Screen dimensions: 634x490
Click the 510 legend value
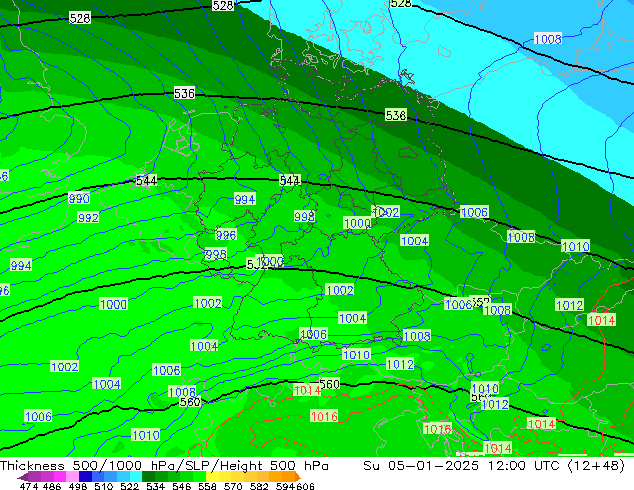click(104, 486)
